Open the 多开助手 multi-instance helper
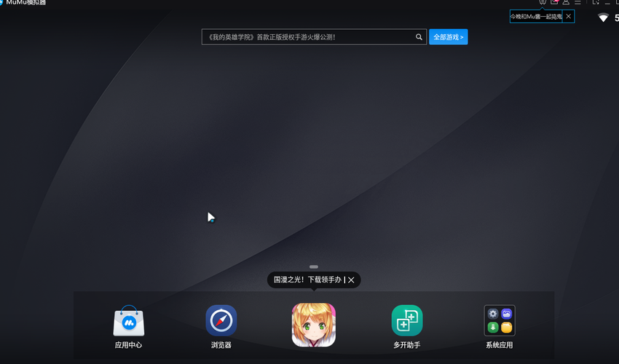Image resolution: width=619 pixels, height=364 pixels. 406,320
